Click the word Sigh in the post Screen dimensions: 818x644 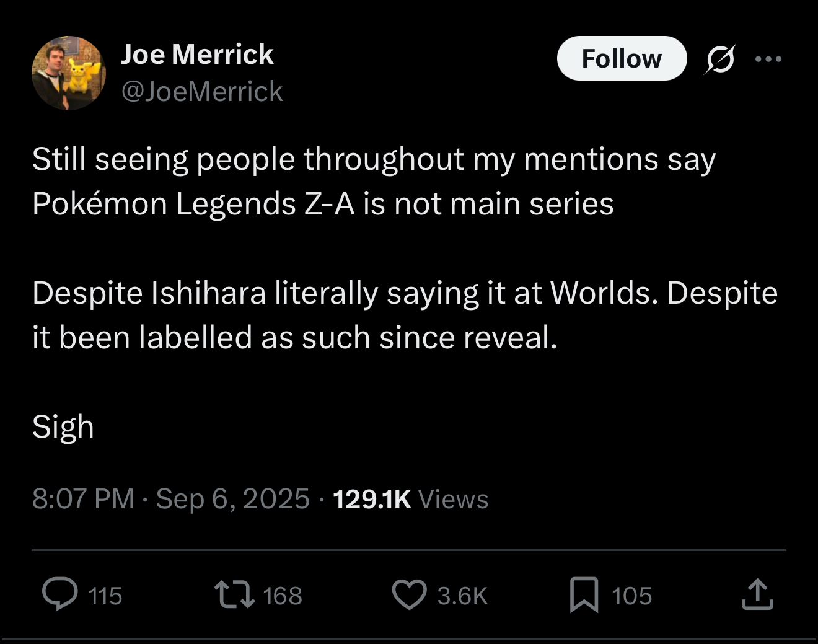[x=63, y=427]
